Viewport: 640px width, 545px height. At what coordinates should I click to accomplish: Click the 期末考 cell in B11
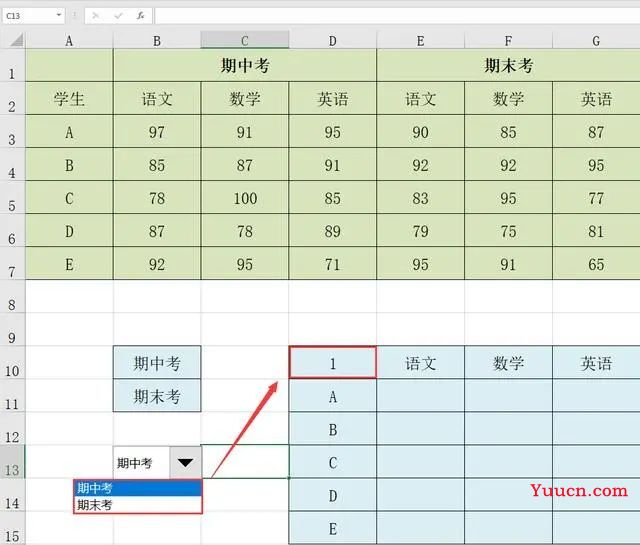point(157,396)
